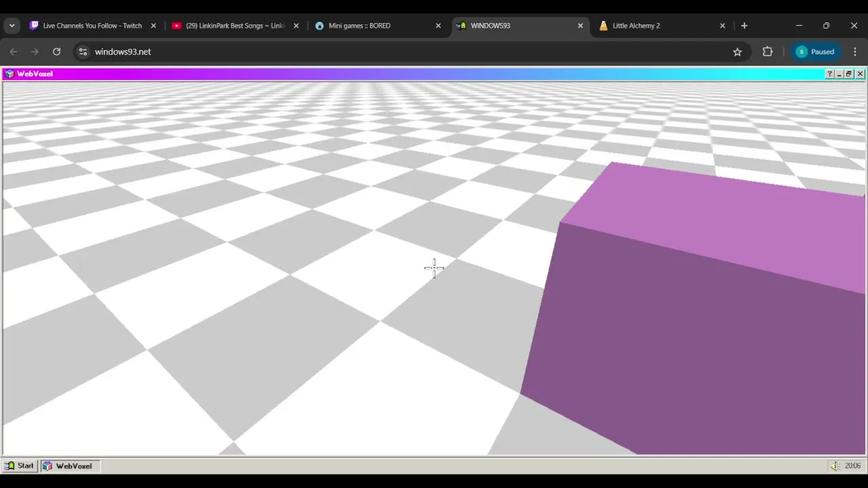Close the WINDOWS93 tab
Image resolution: width=868 pixels, height=488 pixels.
(x=580, y=26)
